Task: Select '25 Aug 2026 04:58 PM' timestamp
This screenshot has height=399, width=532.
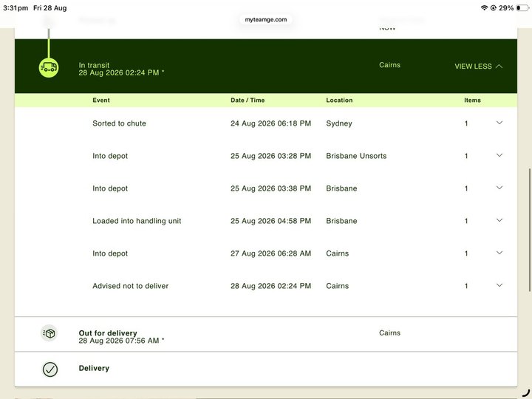Action: coord(270,221)
